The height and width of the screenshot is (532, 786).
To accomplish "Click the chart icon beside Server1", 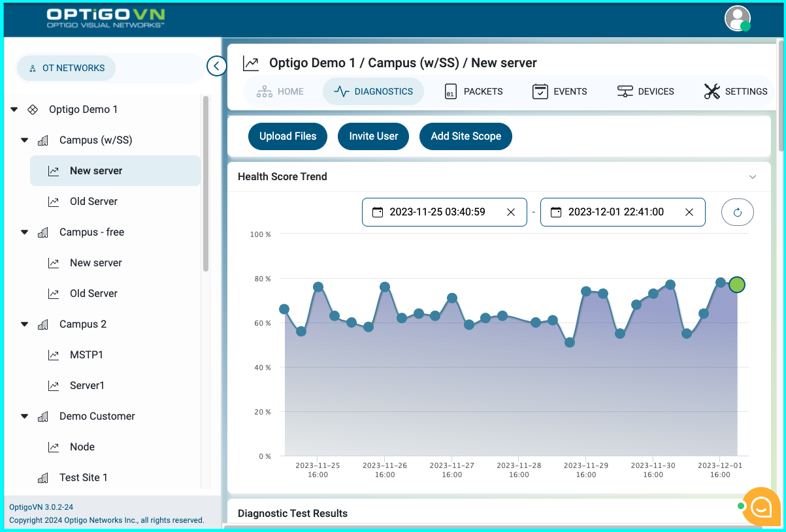I will pyautogui.click(x=54, y=386).
